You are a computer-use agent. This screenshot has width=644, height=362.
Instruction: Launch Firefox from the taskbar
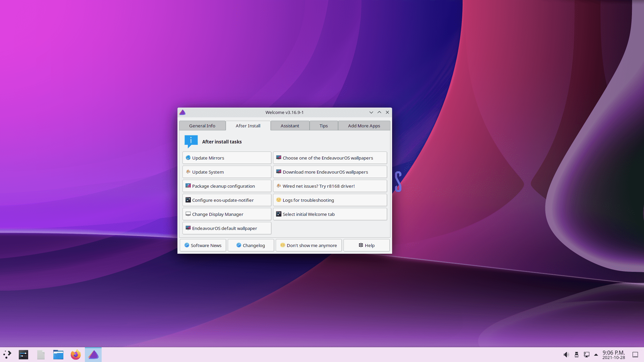pyautogui.click(x=76, y=355)
